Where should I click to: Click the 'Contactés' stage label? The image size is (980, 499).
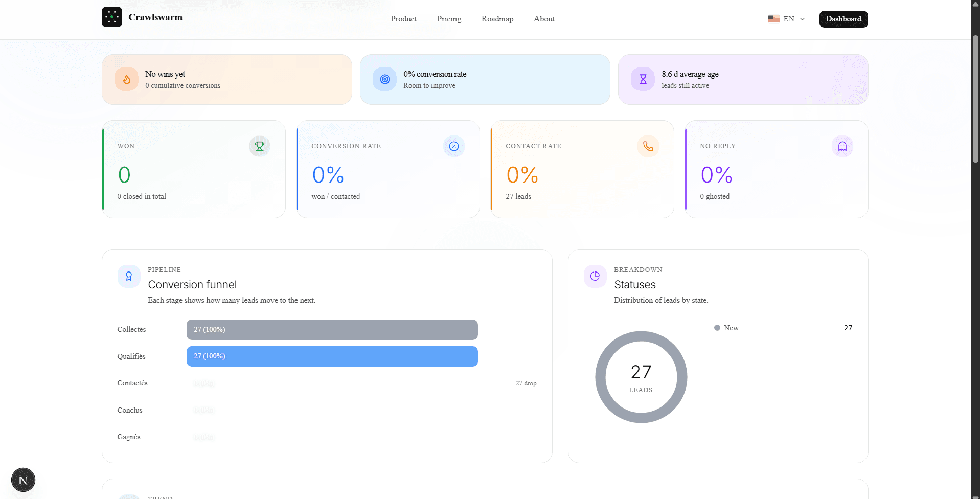[132, 383]
